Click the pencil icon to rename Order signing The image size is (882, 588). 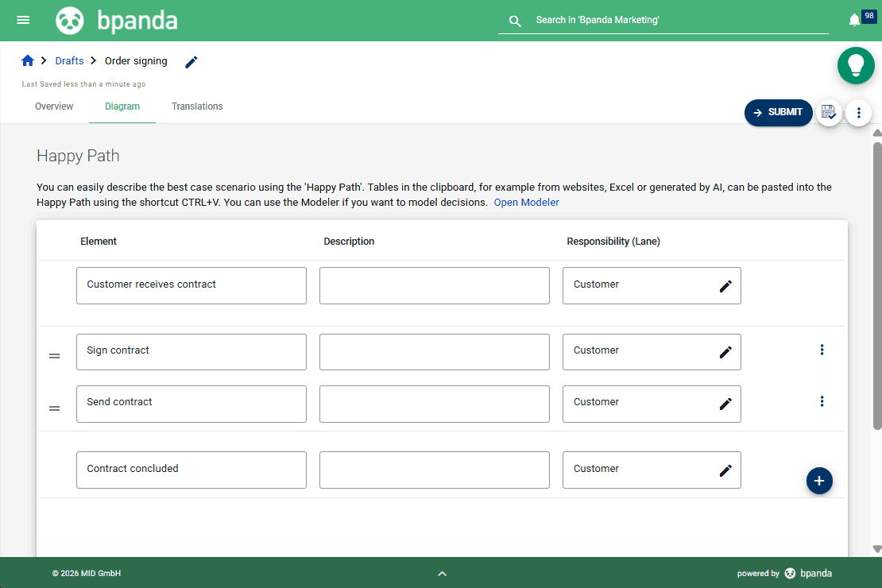(x=191, y=61)
